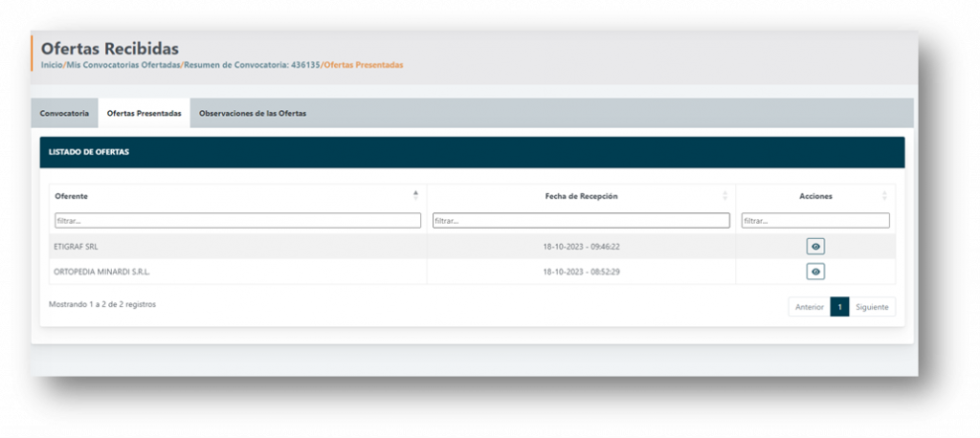980x438 pixels.
Task: Go to Siguiente page
Action: coord(872,307)
